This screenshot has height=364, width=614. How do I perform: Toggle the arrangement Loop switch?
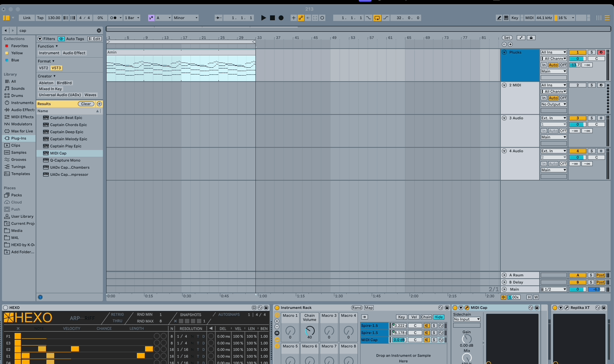point(377,18)
